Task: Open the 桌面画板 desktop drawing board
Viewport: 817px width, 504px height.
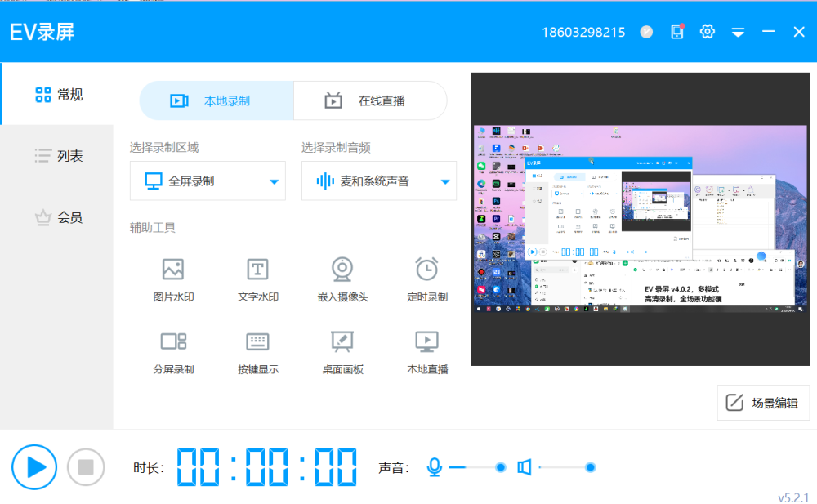Action: point(342,352)
